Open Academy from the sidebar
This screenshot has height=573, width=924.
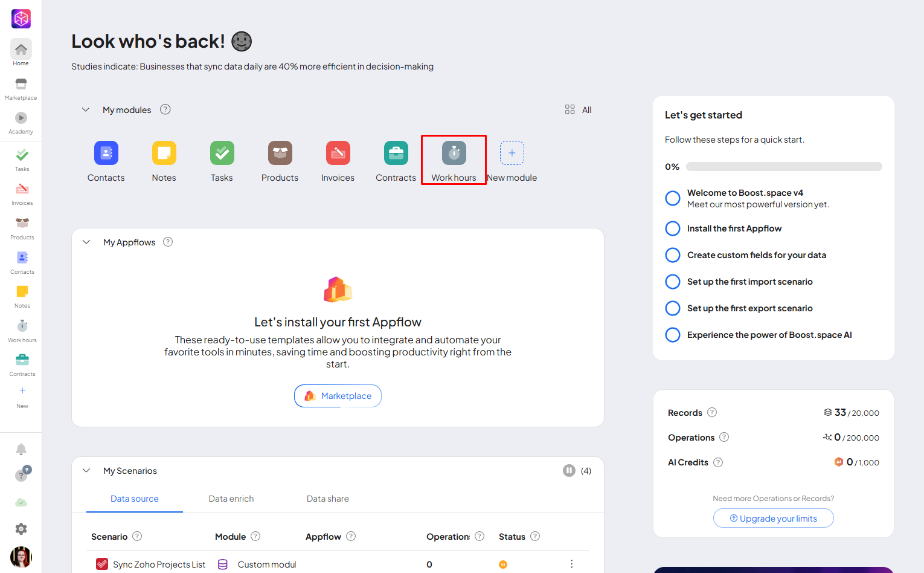21,121
